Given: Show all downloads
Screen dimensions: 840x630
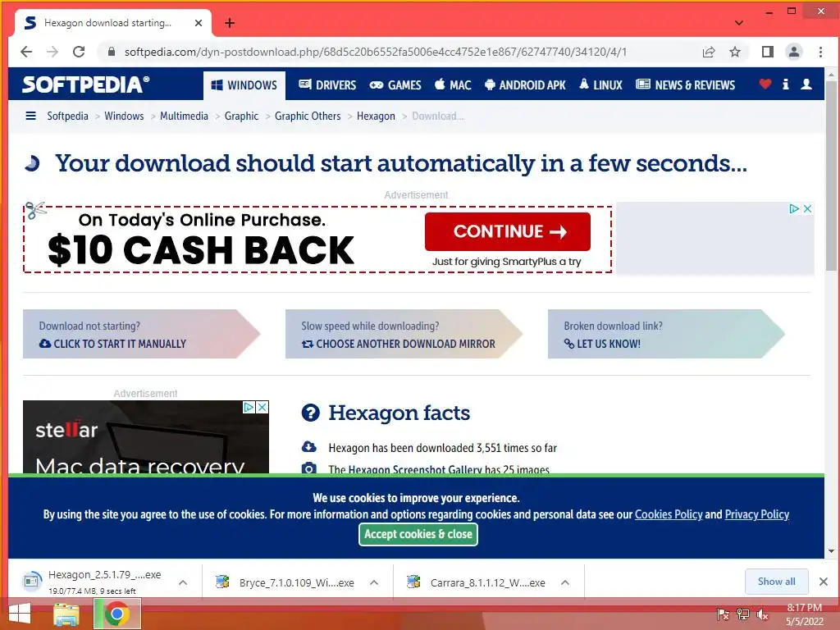Looking at the screenshot, I should 776,582.
